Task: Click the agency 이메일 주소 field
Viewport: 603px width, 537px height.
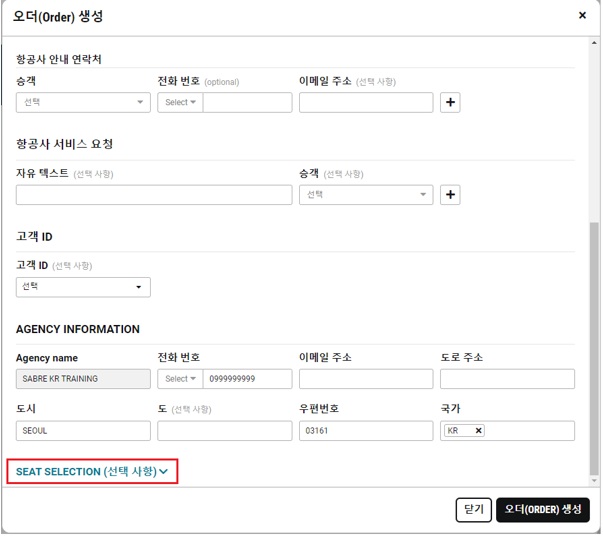Action: coord(366,379)
